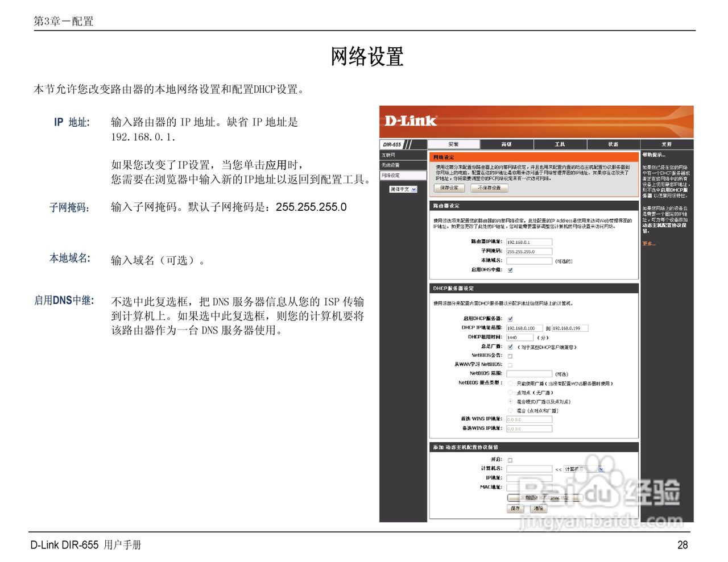728x562 pixels.
Task: Open the 计算机名 selection dropdown
Action: [584, 469]
